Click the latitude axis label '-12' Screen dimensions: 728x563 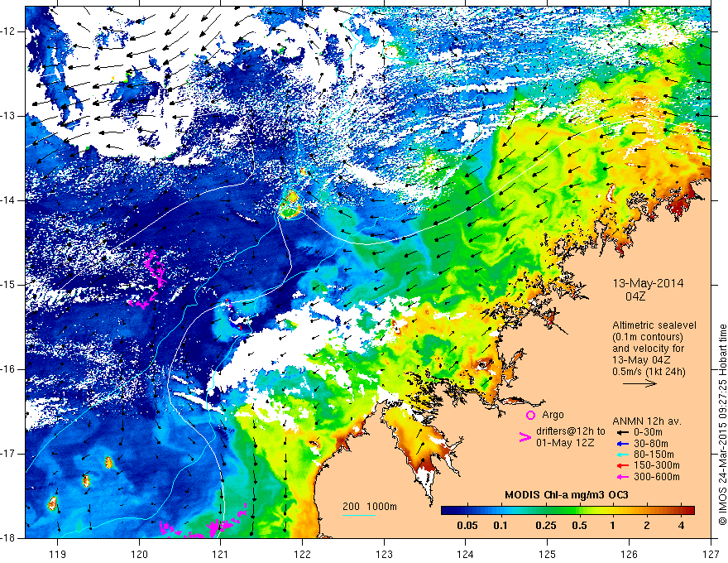(9, 31)
